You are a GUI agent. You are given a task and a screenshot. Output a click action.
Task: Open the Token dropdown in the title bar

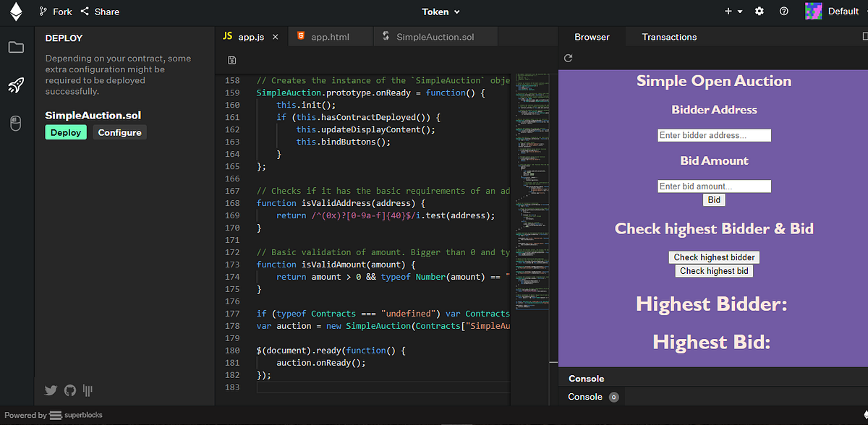[441, 12]
